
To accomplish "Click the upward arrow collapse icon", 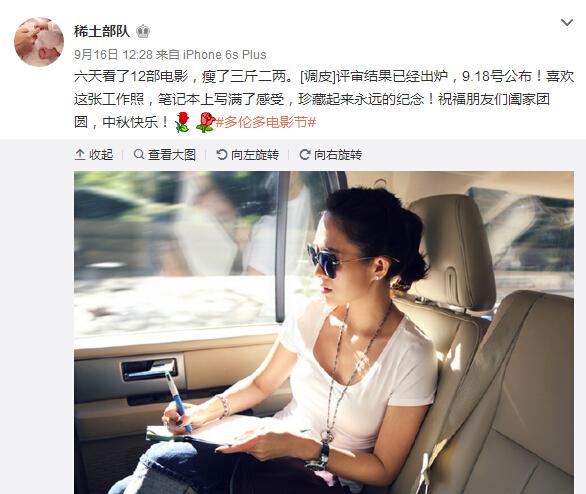I will tap(80, 154).
